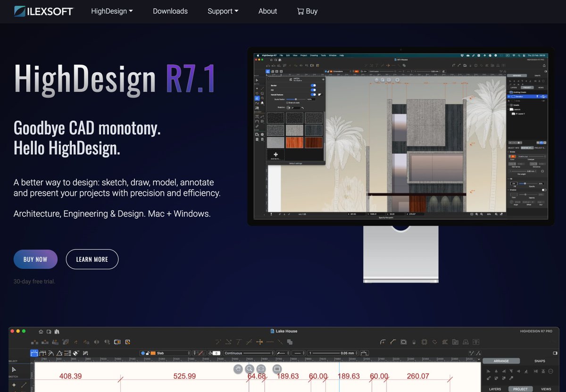Image resolution: width=566 pixels, height=392 pixels.
Task: Click the home icon in Lake House window
Action: 41,332
